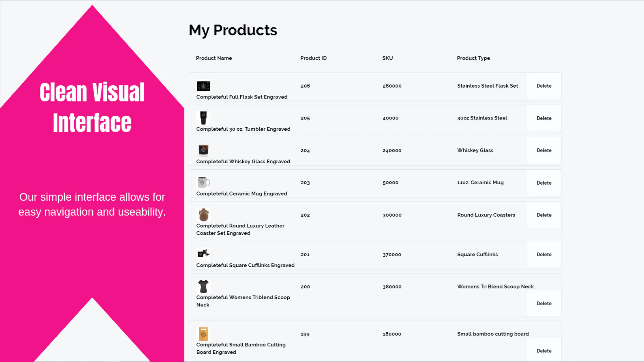Click the flask set product thumbnail
This screenshot has width=644, height=362.
203,86
